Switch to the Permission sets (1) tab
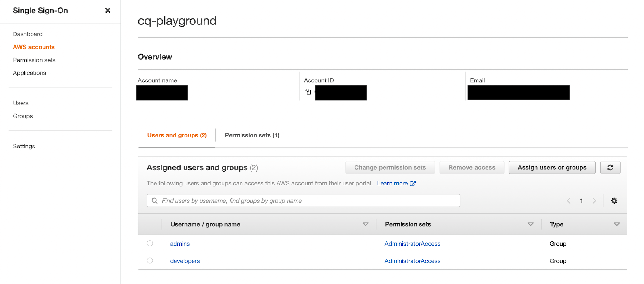The image size is (644, 284). click(252, 135)
